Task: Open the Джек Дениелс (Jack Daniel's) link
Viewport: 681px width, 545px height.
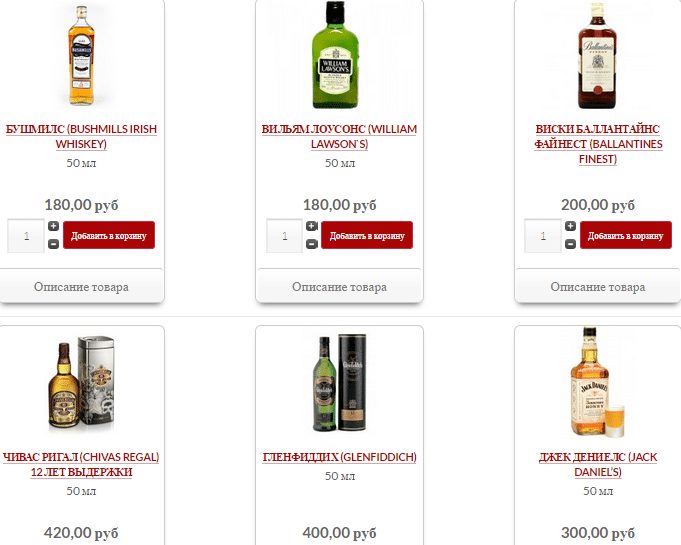Action: [x=598, y=464]
